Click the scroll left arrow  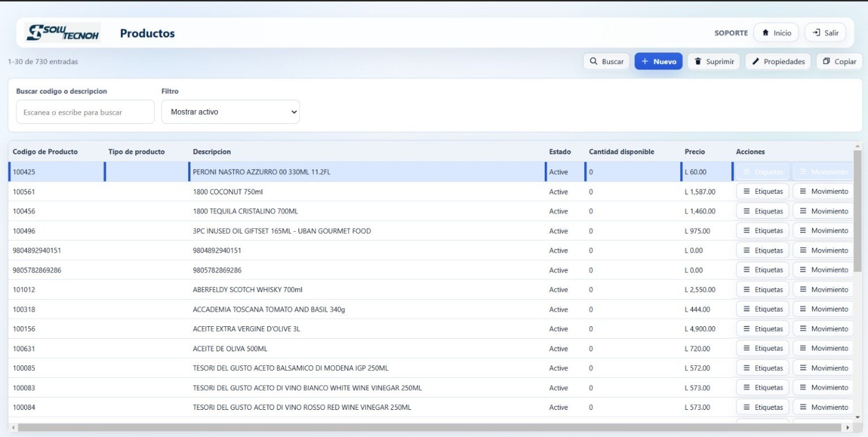(14, 427)
